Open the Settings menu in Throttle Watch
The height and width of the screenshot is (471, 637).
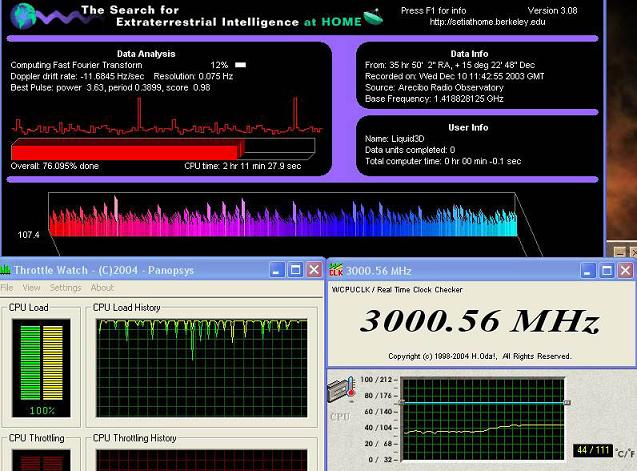coord(65,288)
